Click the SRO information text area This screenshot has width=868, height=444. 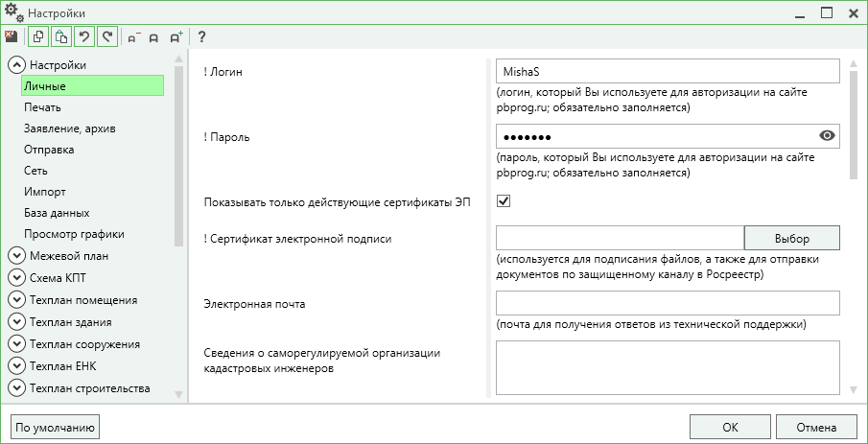click(x=668, y=367)
